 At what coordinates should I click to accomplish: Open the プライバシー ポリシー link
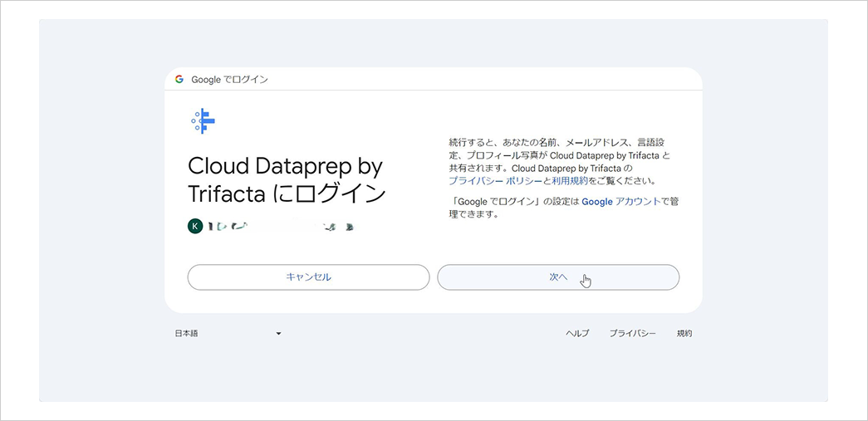point(495,181)
